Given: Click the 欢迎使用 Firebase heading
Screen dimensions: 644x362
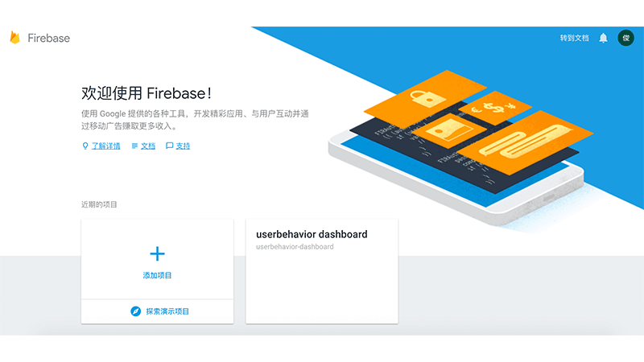Looking at the screenshot, I should (x=147, y=93).
